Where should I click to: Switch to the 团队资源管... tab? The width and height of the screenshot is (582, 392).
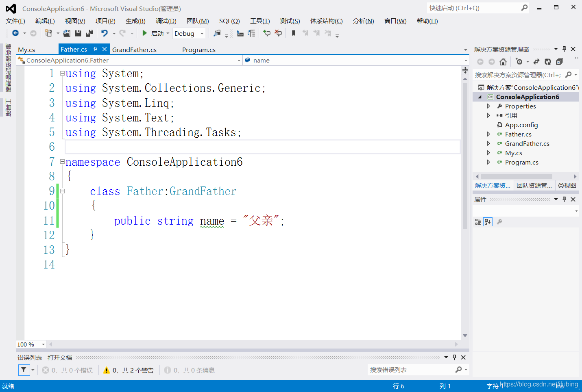534,185
